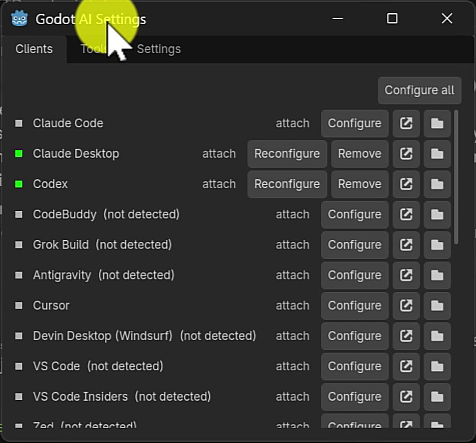This screenshot has height=443, width=476.
Task: Reconfigure the Claude Desktop client
Action: pos(287,154)
